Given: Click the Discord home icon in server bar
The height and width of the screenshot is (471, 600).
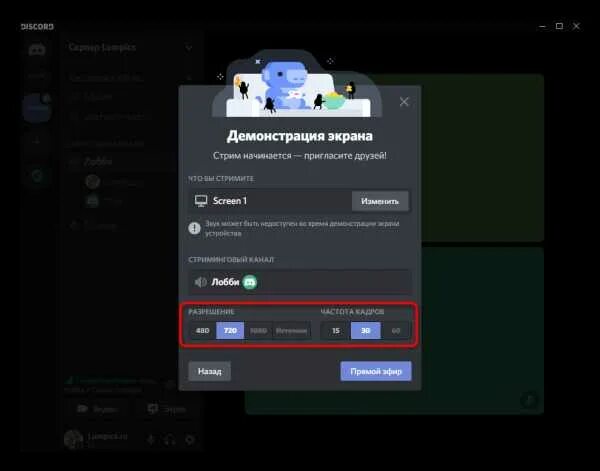Looking at the screenshot, I should 37,49.
